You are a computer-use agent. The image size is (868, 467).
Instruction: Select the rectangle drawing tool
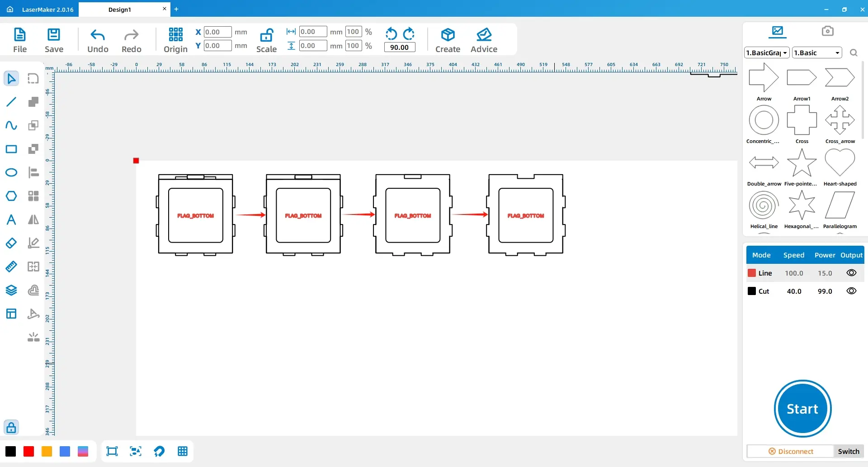click(11, 149)
